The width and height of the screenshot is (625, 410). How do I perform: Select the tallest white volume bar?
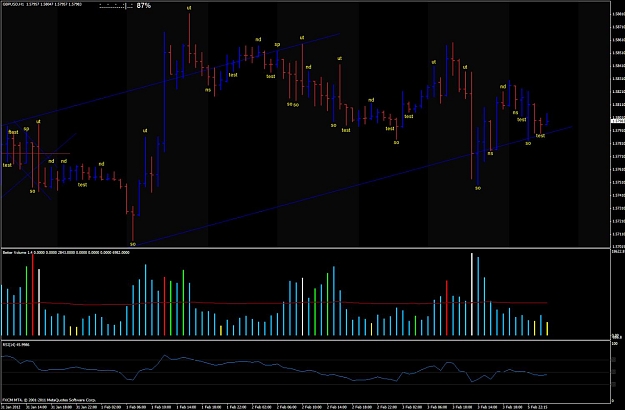(x=472, y=294)
